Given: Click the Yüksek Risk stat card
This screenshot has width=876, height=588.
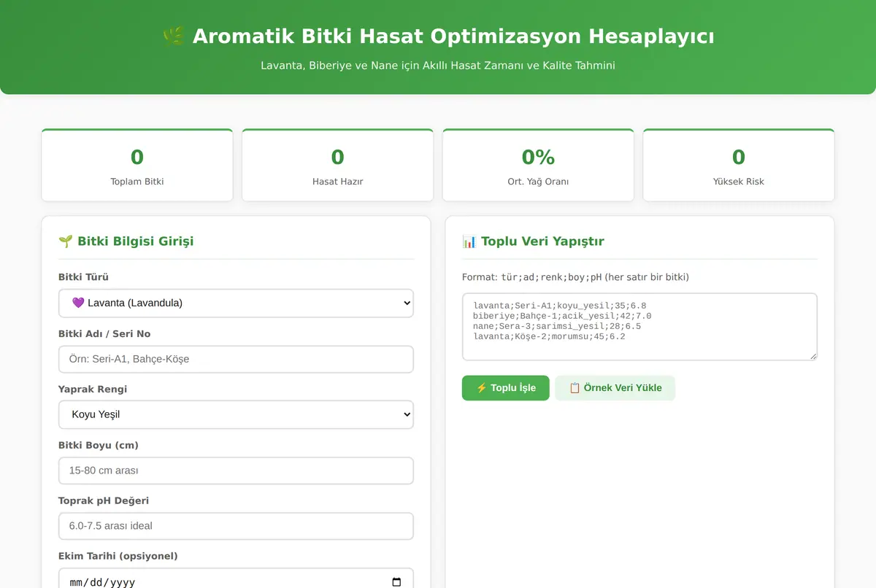Looking at the screenshot, I should click(x=739, y=166).
